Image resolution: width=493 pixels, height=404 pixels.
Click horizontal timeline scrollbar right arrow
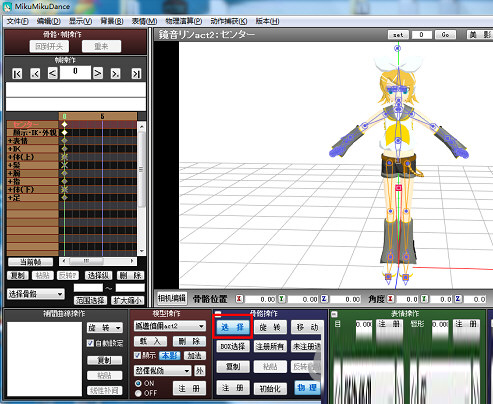coord(132,261)
